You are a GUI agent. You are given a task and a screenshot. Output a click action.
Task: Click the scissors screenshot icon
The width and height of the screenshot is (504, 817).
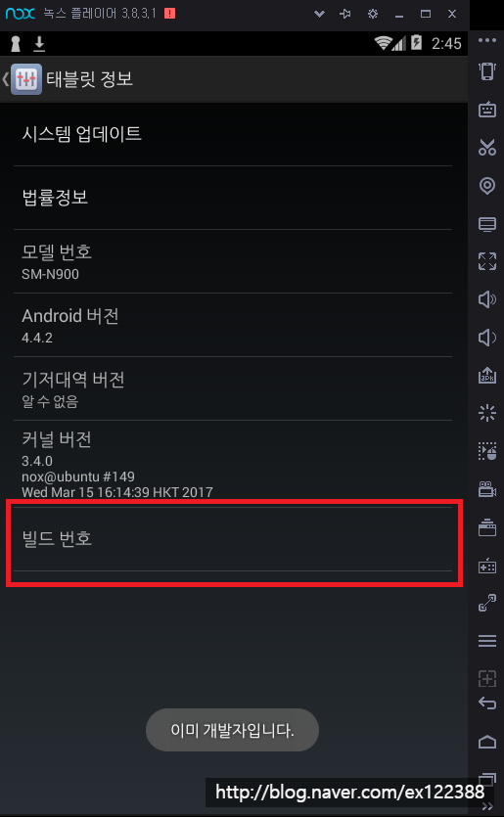click(x=487, y=148)
